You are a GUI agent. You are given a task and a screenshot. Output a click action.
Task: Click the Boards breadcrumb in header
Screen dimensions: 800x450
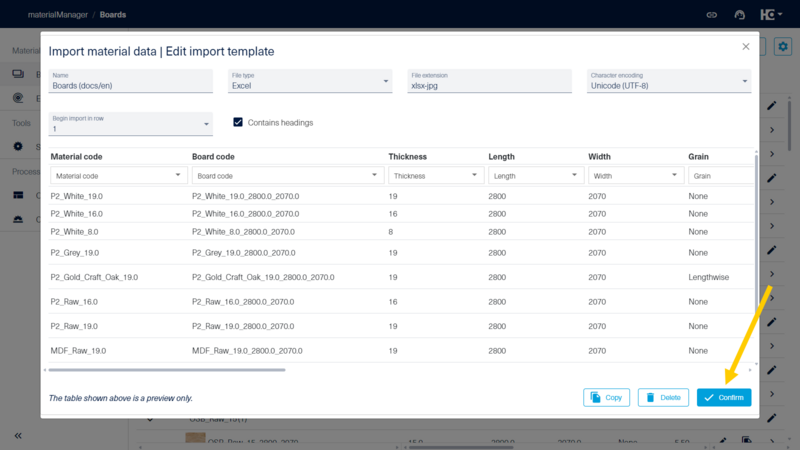(x=113, y=15)
